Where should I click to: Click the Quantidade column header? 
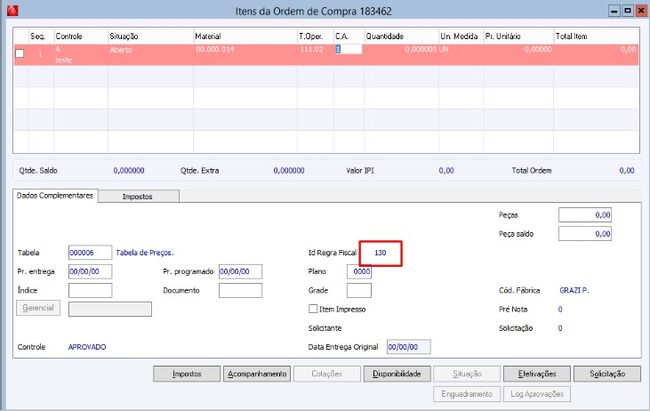(x=401, y=36)
